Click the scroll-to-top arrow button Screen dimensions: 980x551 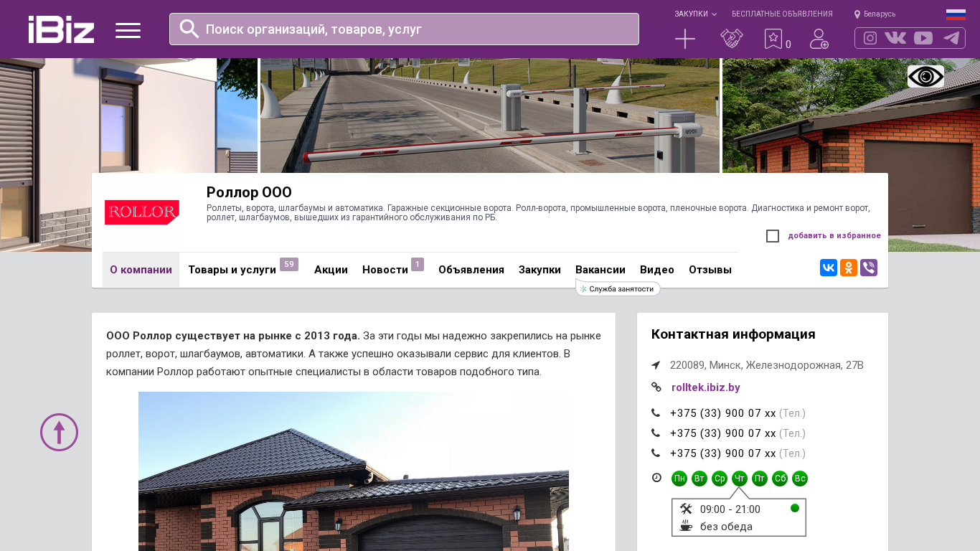[59, 432]
